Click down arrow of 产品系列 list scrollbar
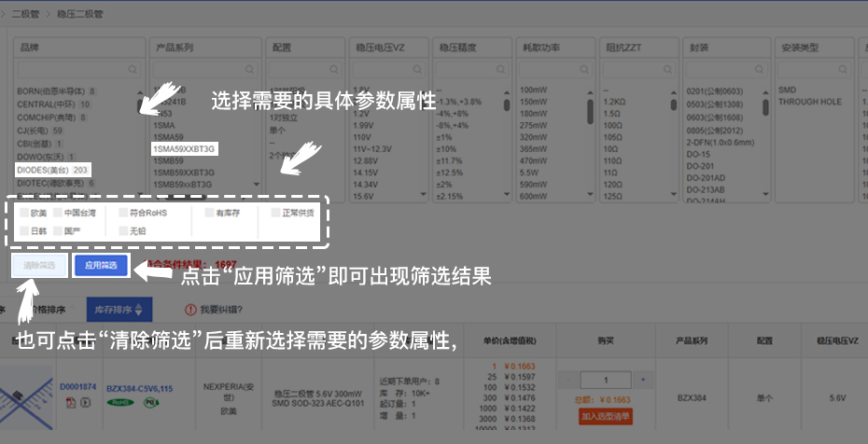 click(x=257, y=184)
